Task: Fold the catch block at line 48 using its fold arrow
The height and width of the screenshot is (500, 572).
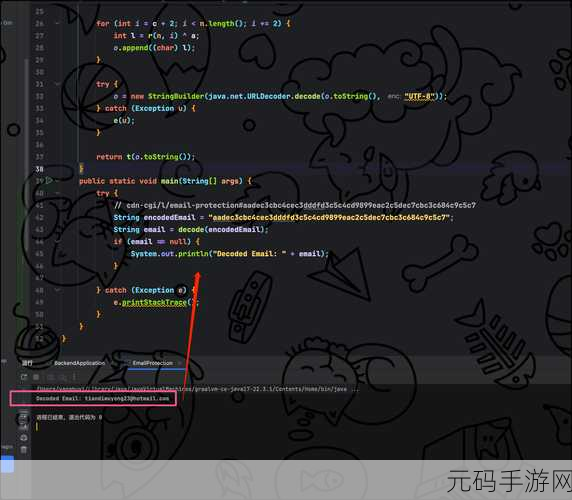Action: [x=58, y=290]
